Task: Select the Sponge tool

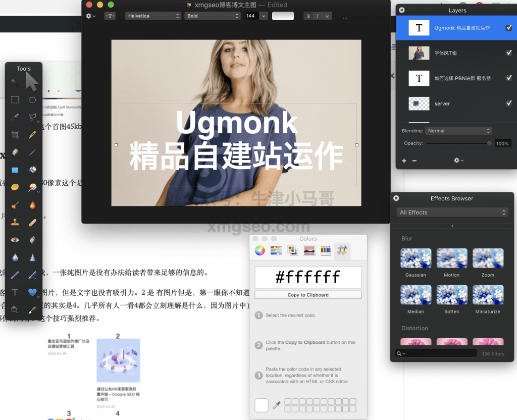Action: [x=15, y=187]
